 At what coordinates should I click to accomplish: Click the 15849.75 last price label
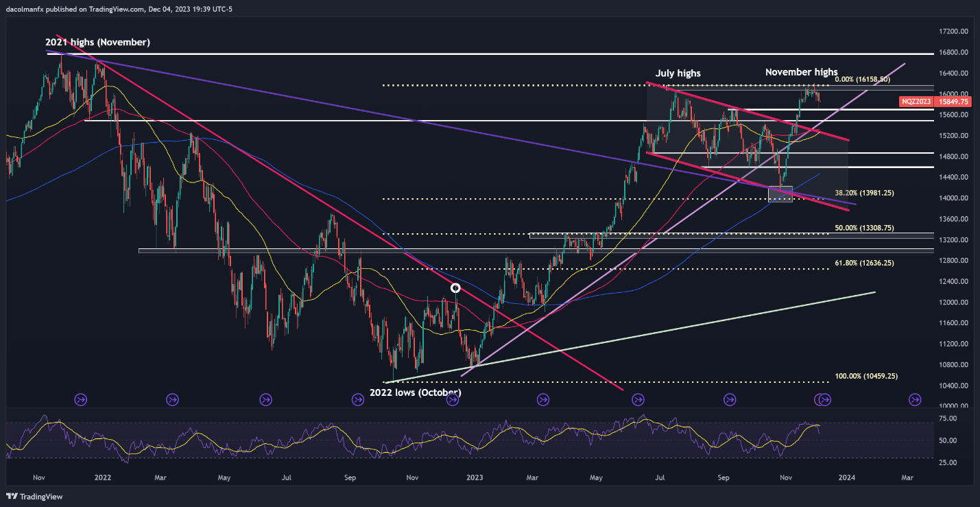point(954,102)
